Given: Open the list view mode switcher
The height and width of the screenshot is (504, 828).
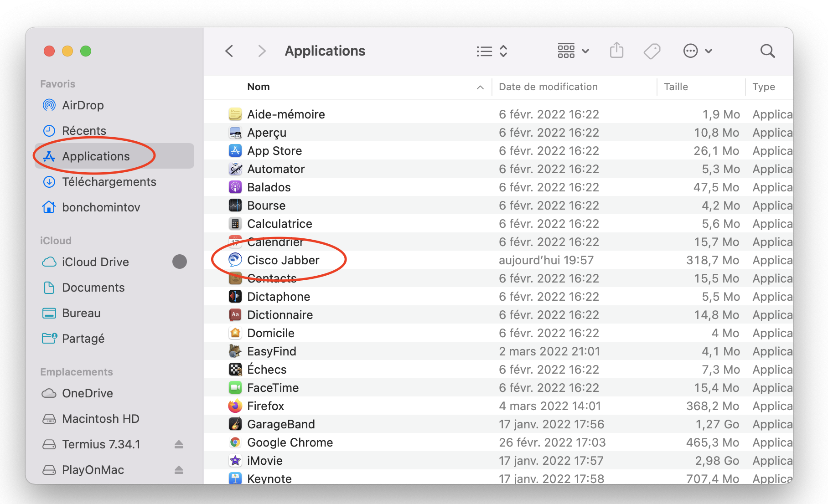Looking at the screenshot, I should (x=492, y=51).
